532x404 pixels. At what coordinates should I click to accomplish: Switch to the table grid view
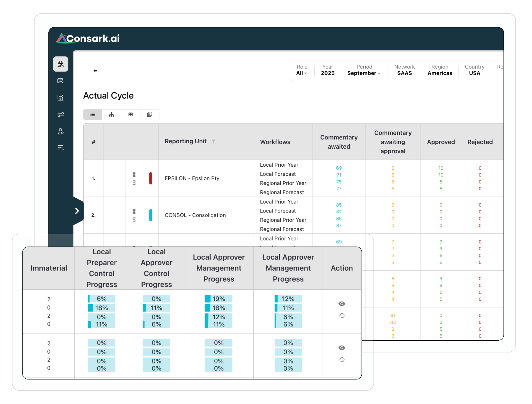coord(130,114)
